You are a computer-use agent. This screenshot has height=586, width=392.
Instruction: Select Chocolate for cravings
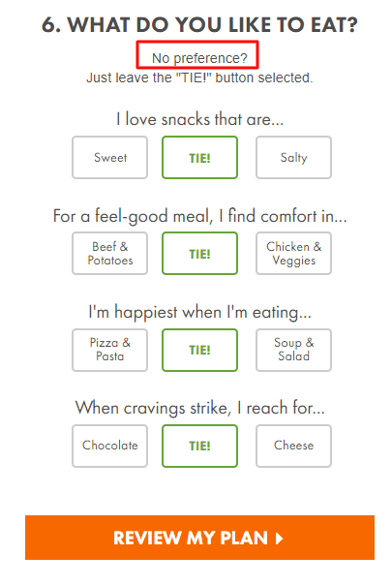point(109,446)
